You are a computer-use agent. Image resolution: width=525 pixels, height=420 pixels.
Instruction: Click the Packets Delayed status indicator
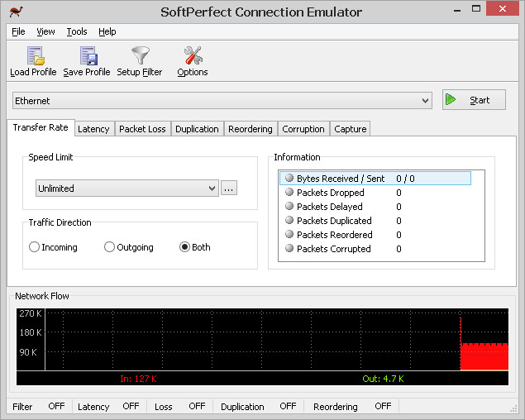click(x=289, y=206)
